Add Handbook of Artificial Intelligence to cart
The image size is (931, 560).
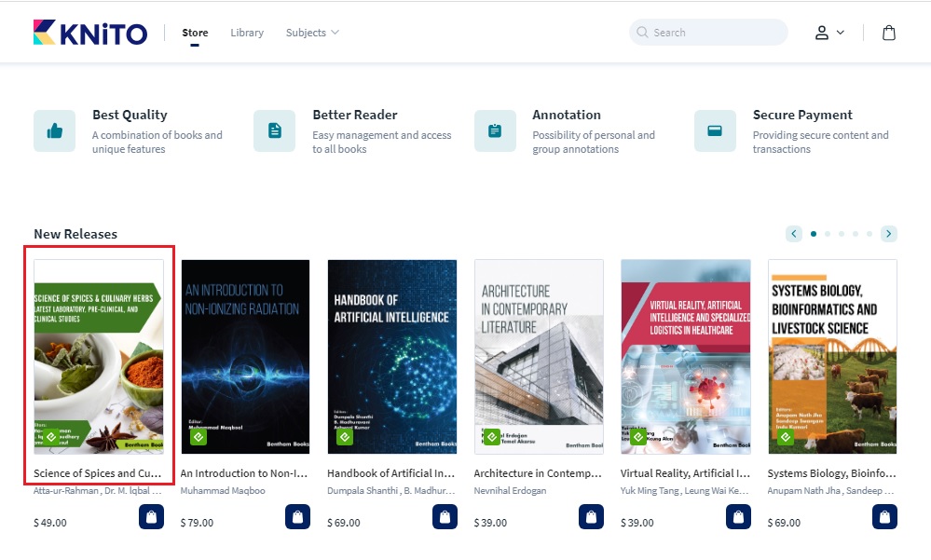point(445,516)
